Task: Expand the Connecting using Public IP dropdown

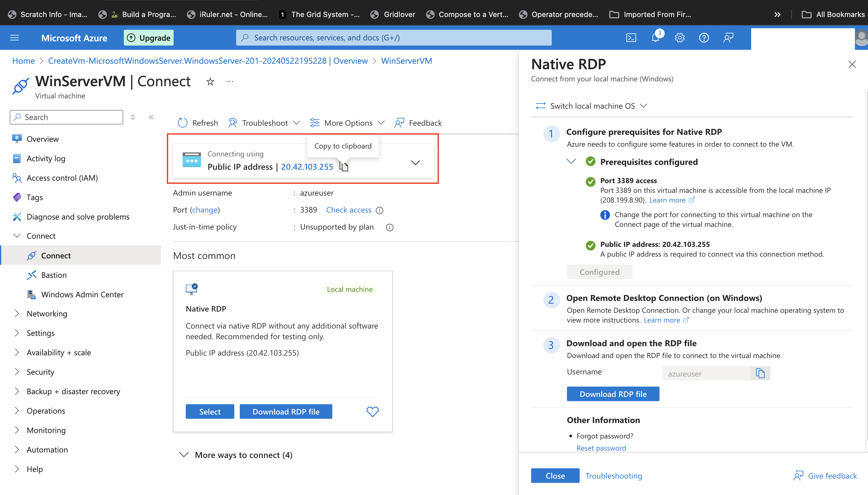Action: 415,163
